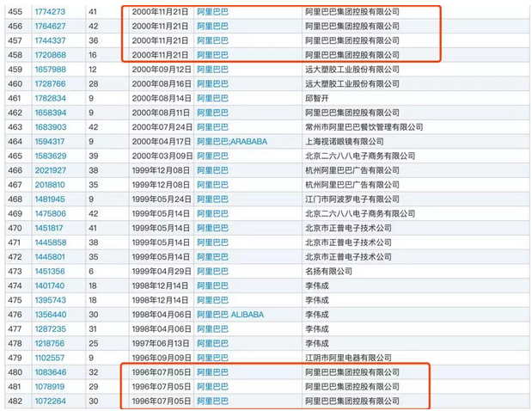The height and width of the screenshot is (411, 532).
Task: Select the date 1999年05月24日
Action: pyautogui.click(x=162, y=199)
